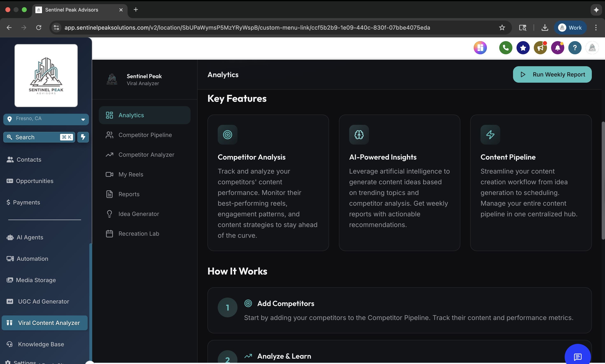Open the notifications bell icon

557,48
